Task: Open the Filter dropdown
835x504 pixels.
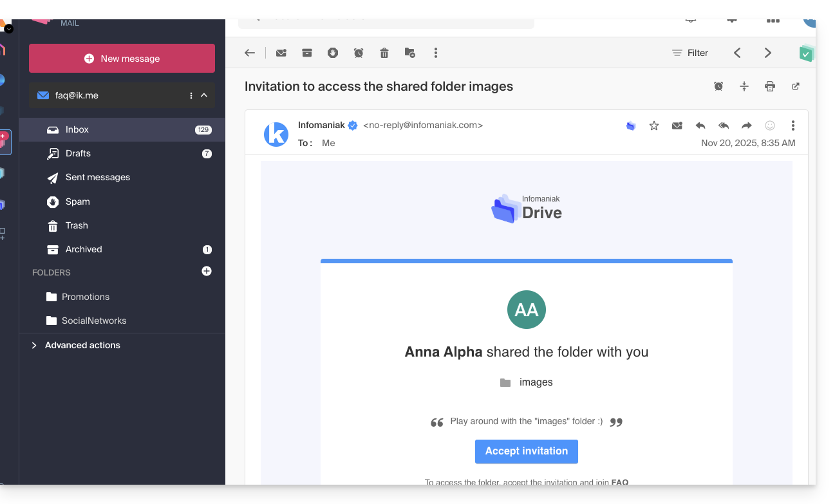Action: (690, 53)
